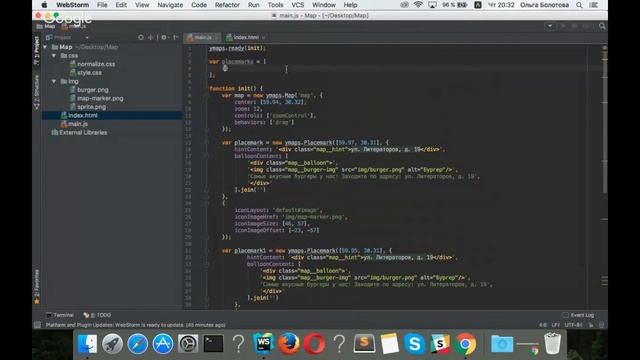Open App Store from the dock
Viewport: 640px width, 360px height.
(x=163, y=344)
